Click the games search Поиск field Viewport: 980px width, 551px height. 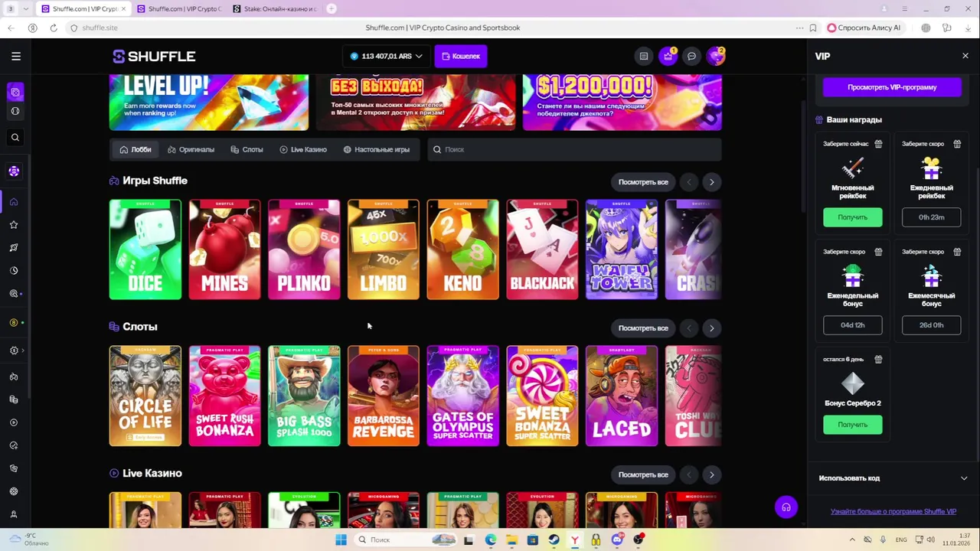point(574,149)
